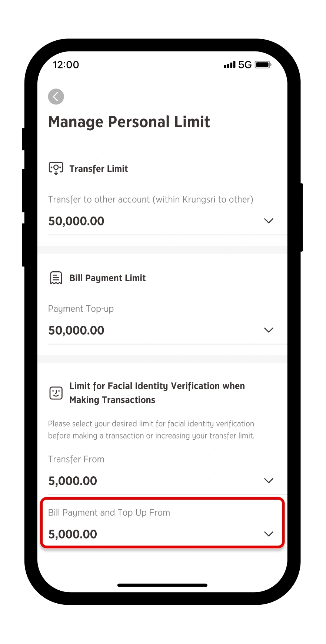Tap the Manage Personal Limit title
The image size is (326, 644).
[x=129, y=122]
